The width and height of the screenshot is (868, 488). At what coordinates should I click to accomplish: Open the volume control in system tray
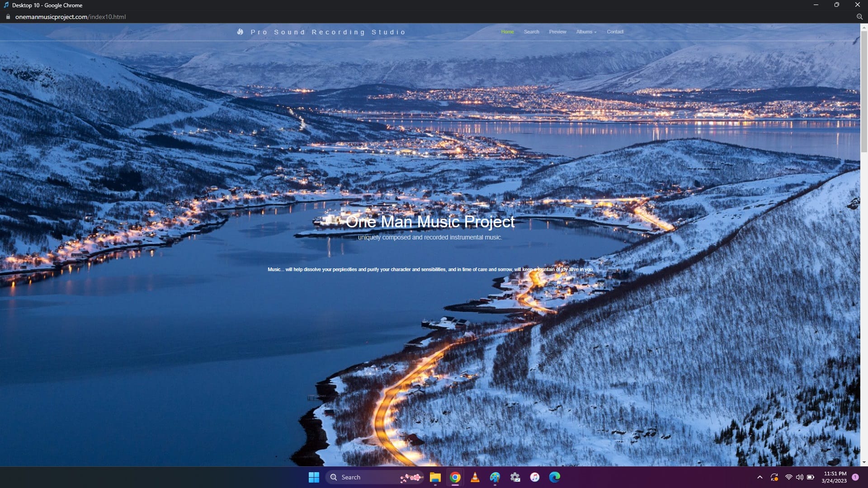click(799, 477)
